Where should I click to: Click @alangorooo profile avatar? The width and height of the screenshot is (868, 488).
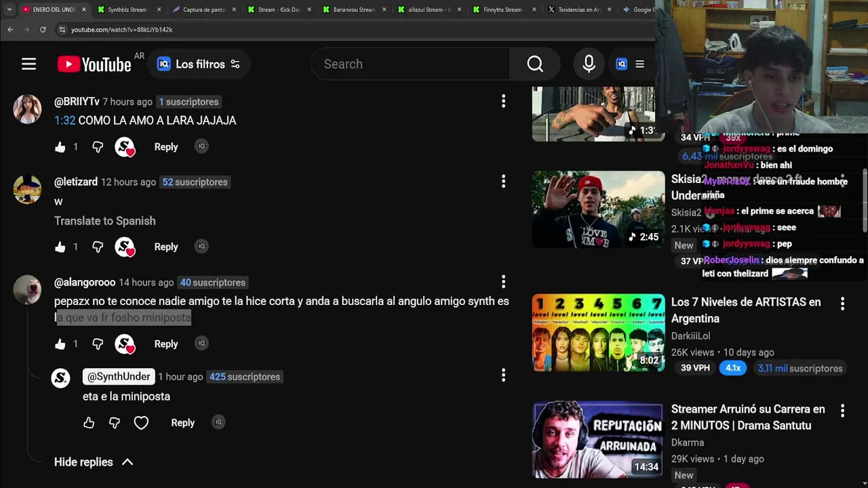[x=27, y=290]
